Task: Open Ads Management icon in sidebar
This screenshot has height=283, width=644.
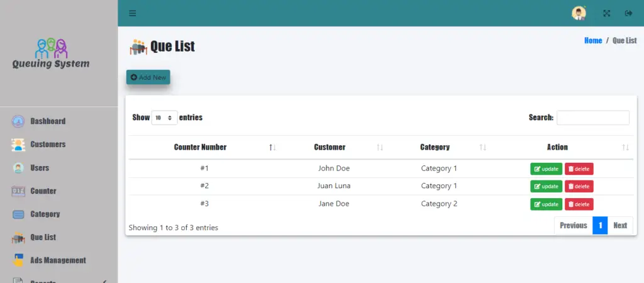Action: [x=18, y=260]
